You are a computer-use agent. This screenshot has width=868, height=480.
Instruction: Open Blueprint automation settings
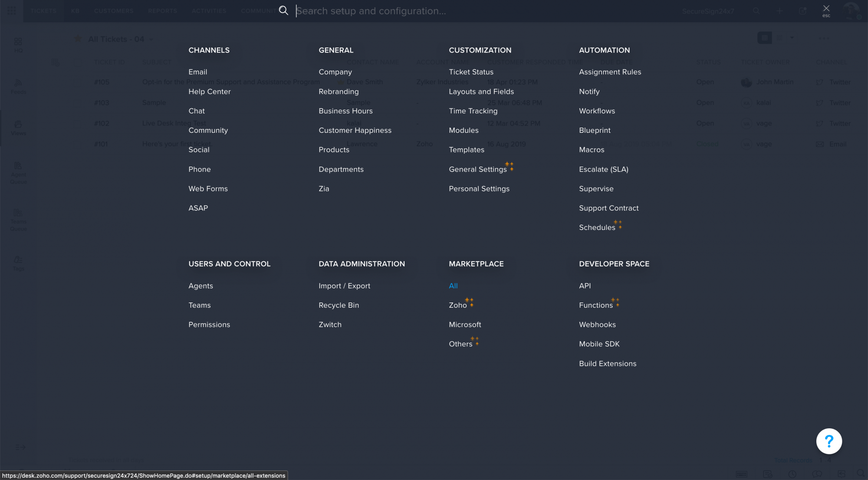pos(595,130)
